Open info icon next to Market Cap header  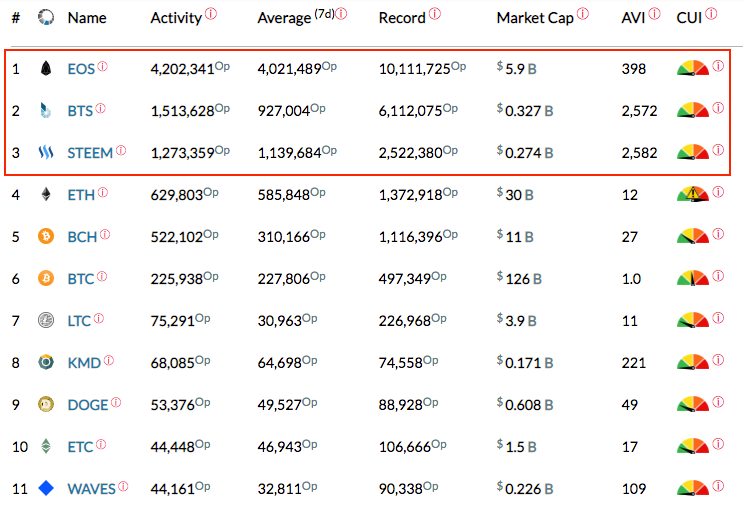[583, 14]
